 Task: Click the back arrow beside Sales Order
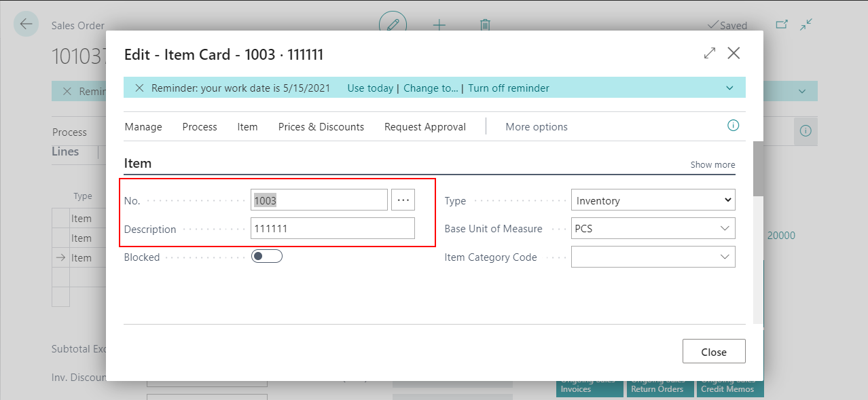click(x=26, y=24)
